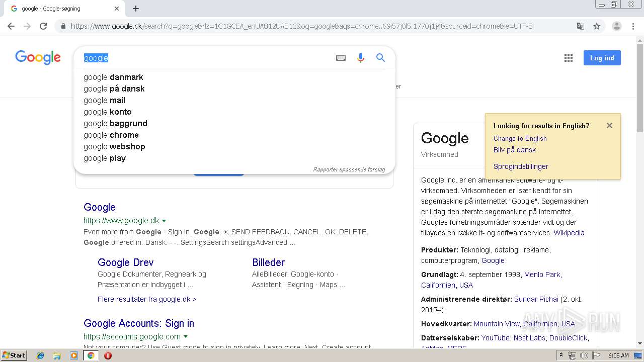Expand the accounts.google.com result dropdown arrow
The width and height of the screenshot is (644, 362).
coord(186,337)
